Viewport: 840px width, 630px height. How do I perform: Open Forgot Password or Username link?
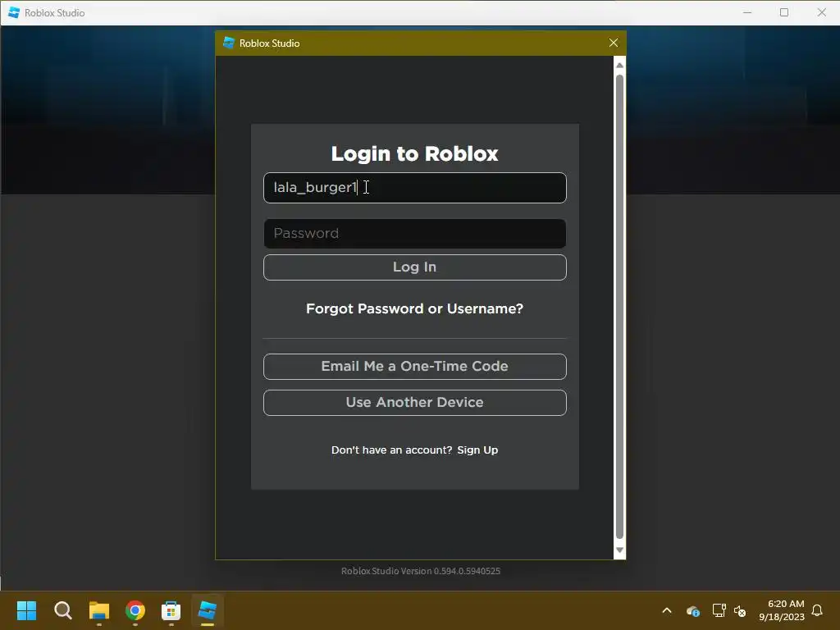[414, 308]
